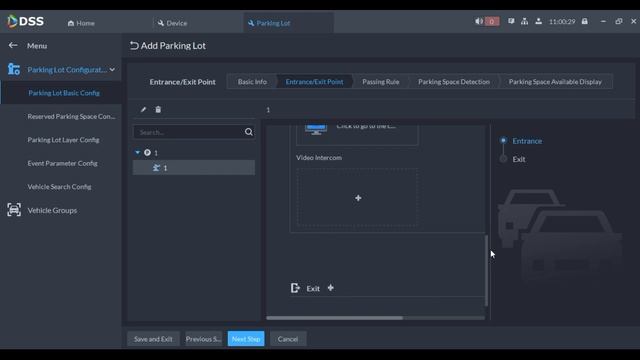Select the Entrance/Exit Point step
This screenshot has width=640, height=360.
[314, 82]
